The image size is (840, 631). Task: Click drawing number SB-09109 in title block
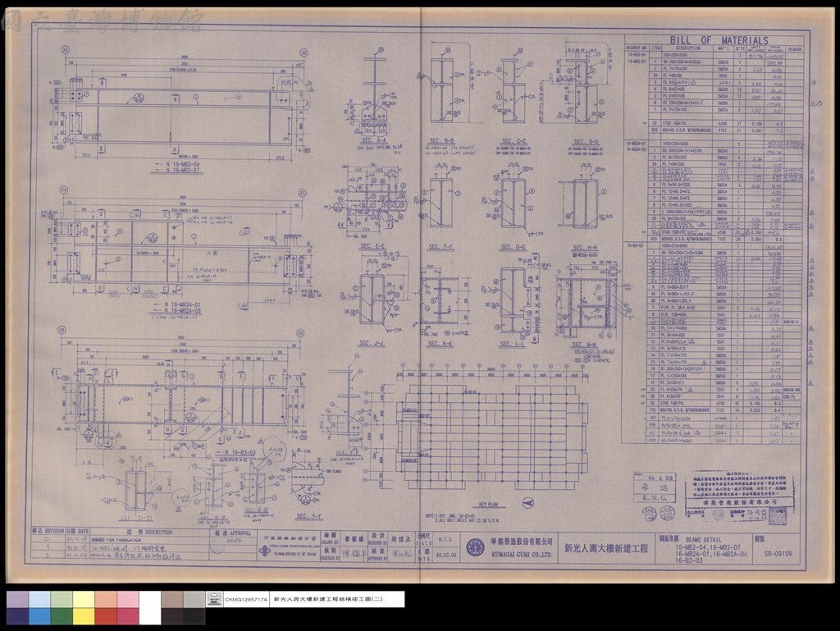click(x=778, y=555)
